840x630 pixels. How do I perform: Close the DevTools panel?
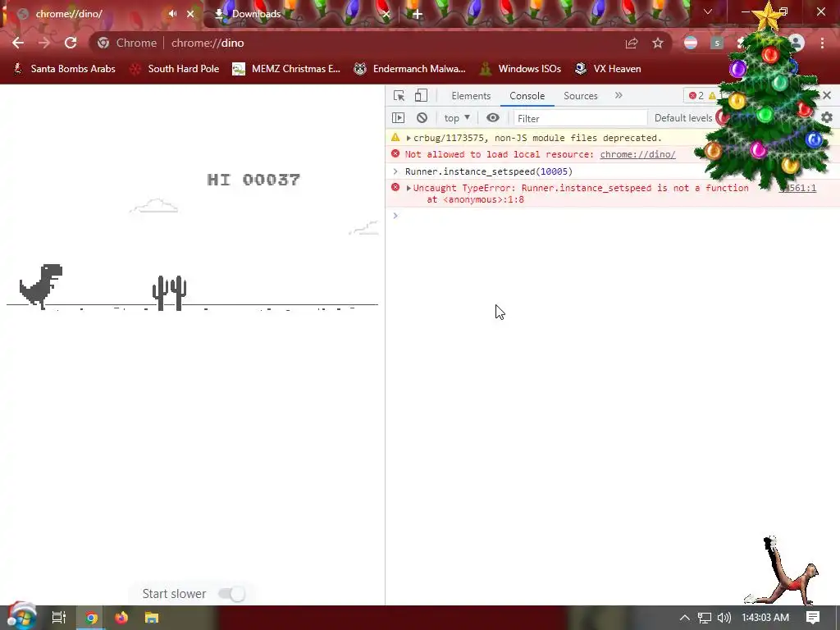[x=827, y=95]
